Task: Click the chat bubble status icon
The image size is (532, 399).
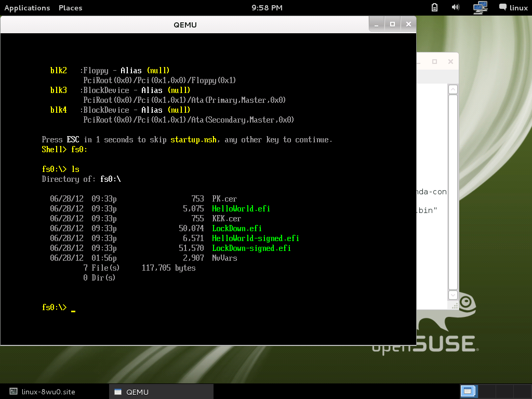Action: 502,7
